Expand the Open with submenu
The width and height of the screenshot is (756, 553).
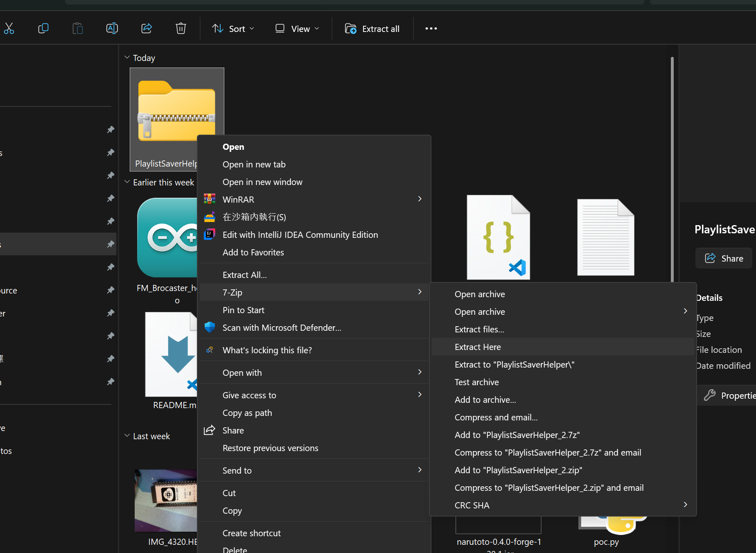click(x=314, y=372)
